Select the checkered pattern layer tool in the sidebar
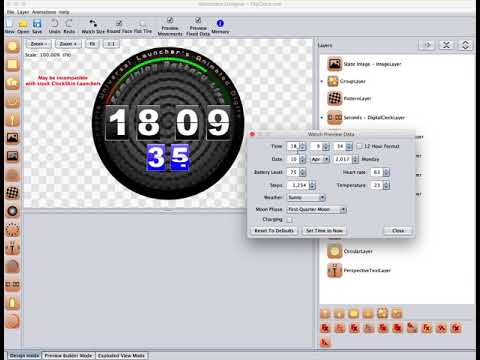The height and width of the screenshot is (360, 480). [12, 193]
